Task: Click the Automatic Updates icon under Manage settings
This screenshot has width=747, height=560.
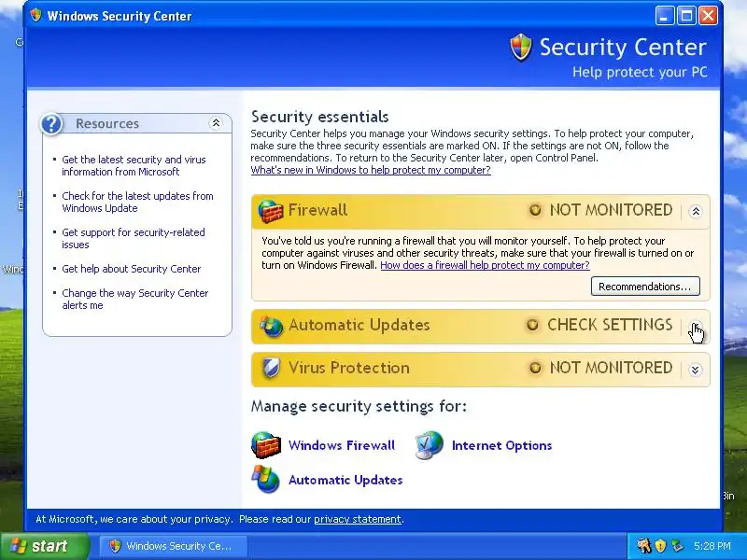Action: 265,479
